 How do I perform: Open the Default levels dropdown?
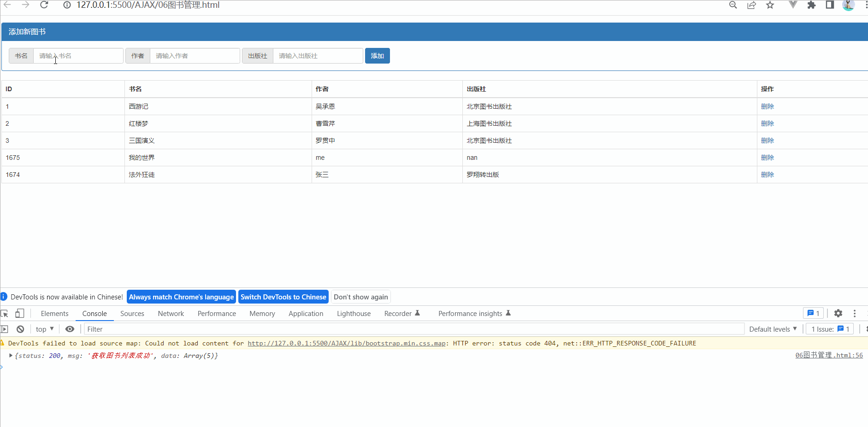pos(773,329)
